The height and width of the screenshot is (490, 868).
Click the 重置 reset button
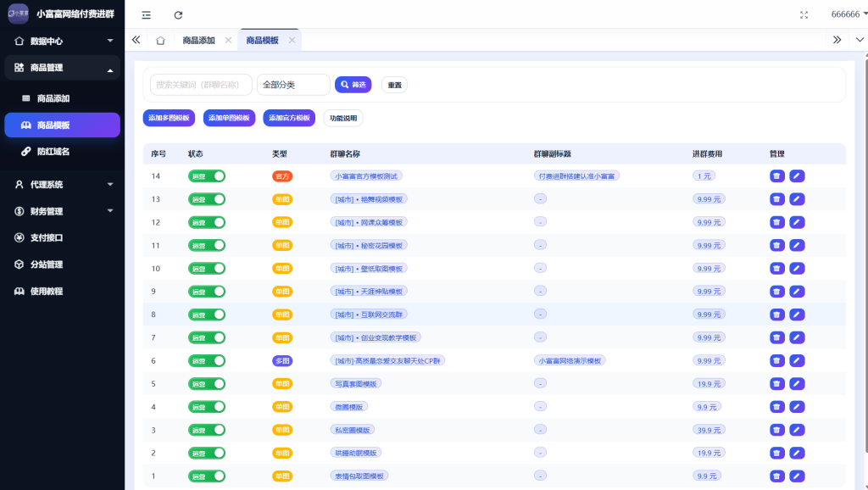tap(395, 85)
